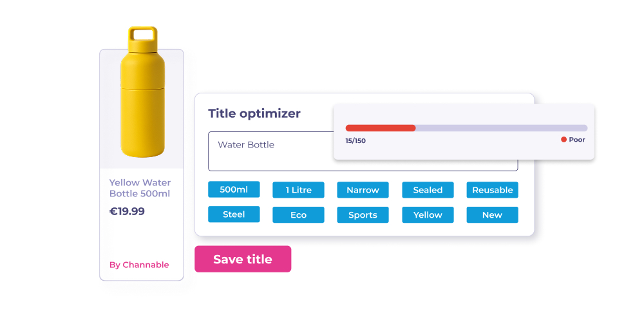The width and height of the screenshot is (644, 322).
Task: Click the Water Bottle title input field
Action: tap(270, 151)
